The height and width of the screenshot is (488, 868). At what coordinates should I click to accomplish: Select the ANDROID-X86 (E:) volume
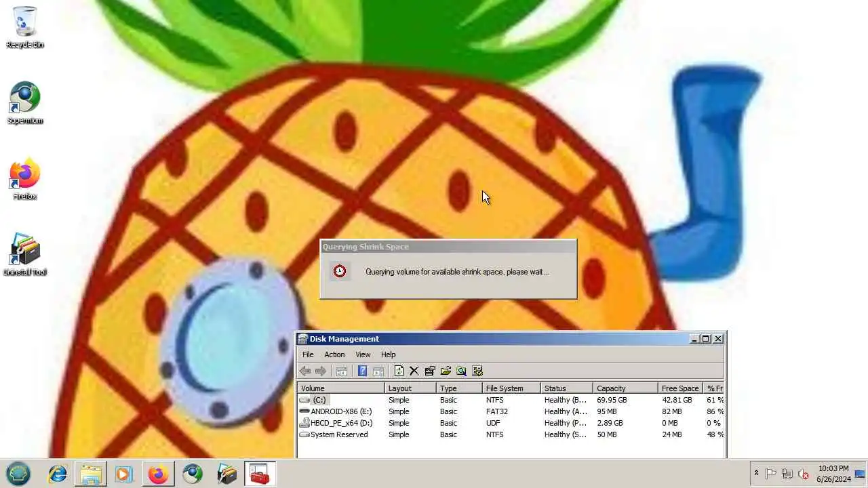tap(341, 411)
